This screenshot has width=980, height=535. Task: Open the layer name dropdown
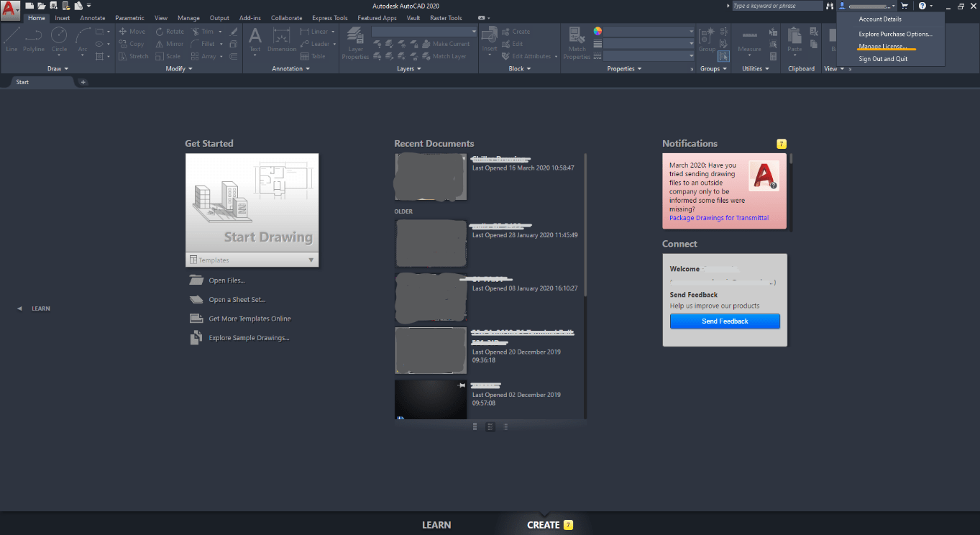coord(424,32)
